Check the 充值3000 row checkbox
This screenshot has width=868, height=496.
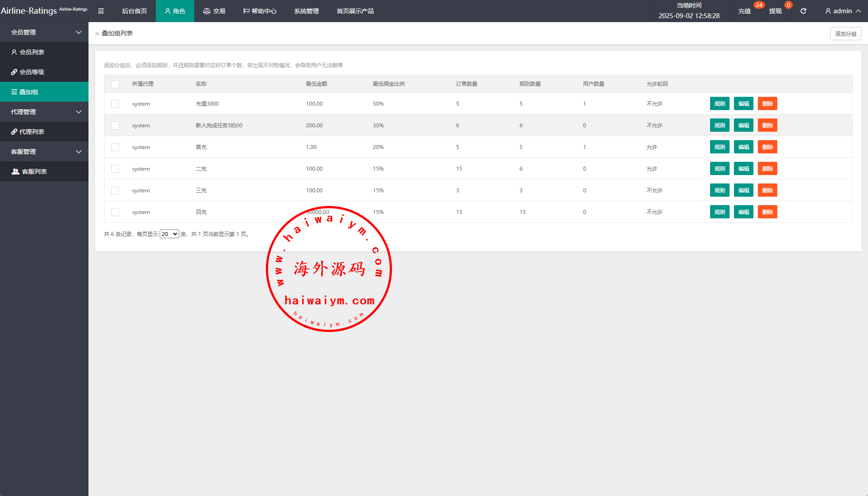pyautogui.click(x=115, y=104)
